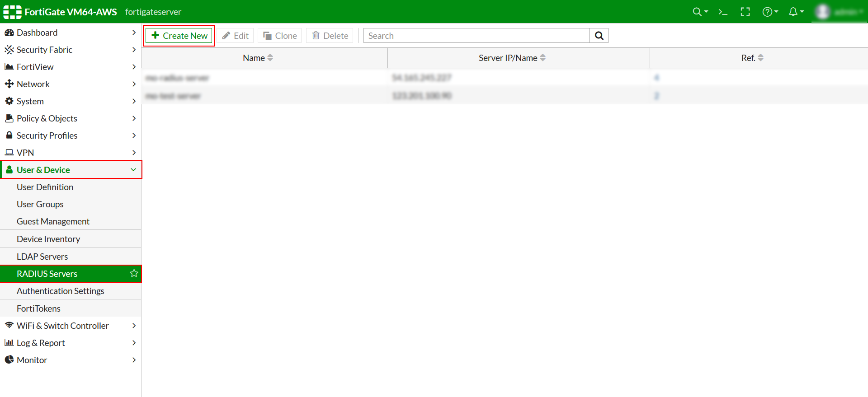Click the FortiGate logo icon
The height and width of the screenshot is (397, 868).
coord(12,12)
